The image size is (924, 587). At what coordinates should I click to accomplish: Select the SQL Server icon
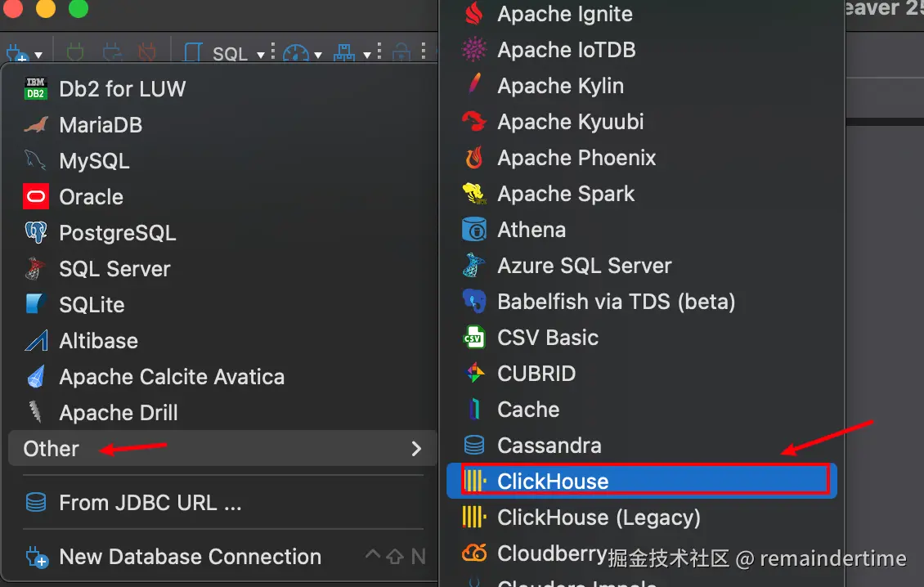tap(35, 268)
